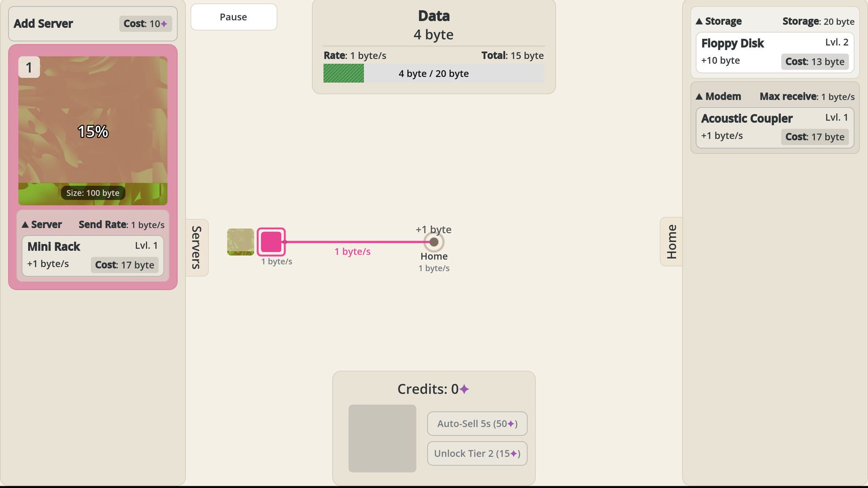Click the Mini Rack cost 17 byte label
The width and height of the screenshot is (868, 488).
[x=125, y=265]
